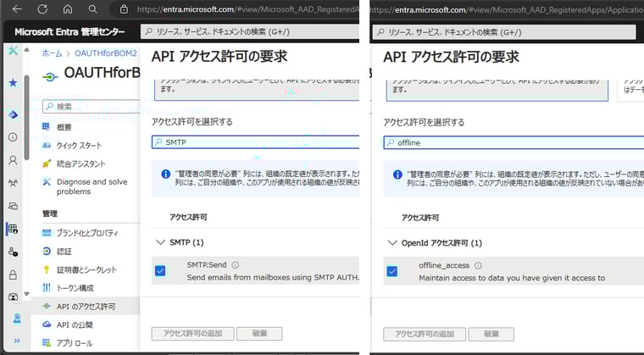Click right 破棄 button
Image resolution: width=644 pixels, height=355 pixels.
pos(491,334)
